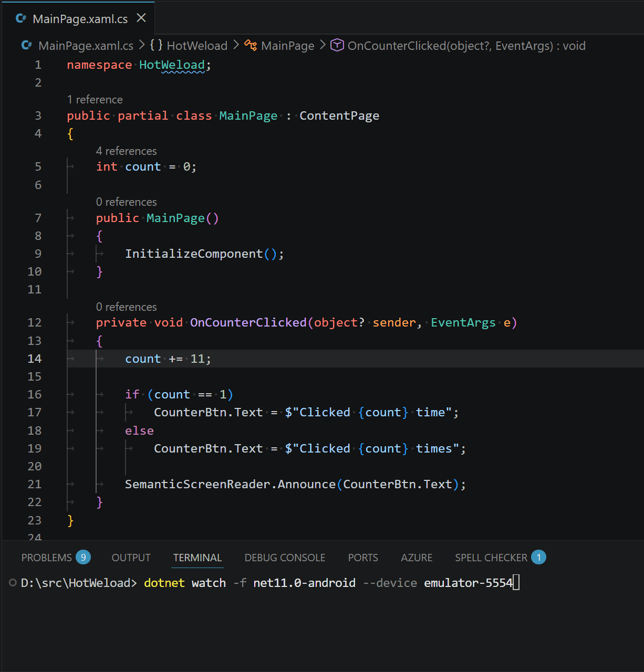Click line number 1 in the gutter
The image size is (644, 672).
38,65
